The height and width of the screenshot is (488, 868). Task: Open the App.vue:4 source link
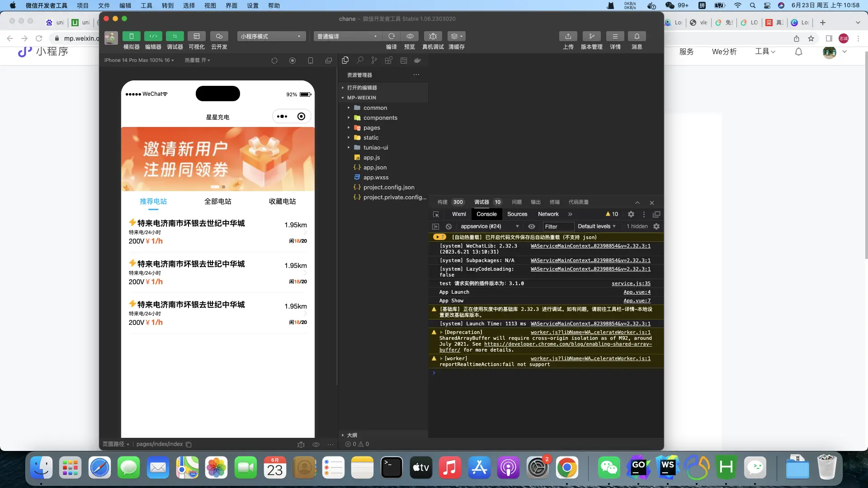pos(637,292)
